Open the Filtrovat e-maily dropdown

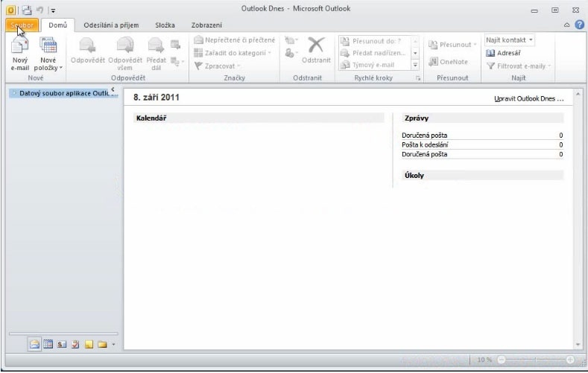click(519, 66)
